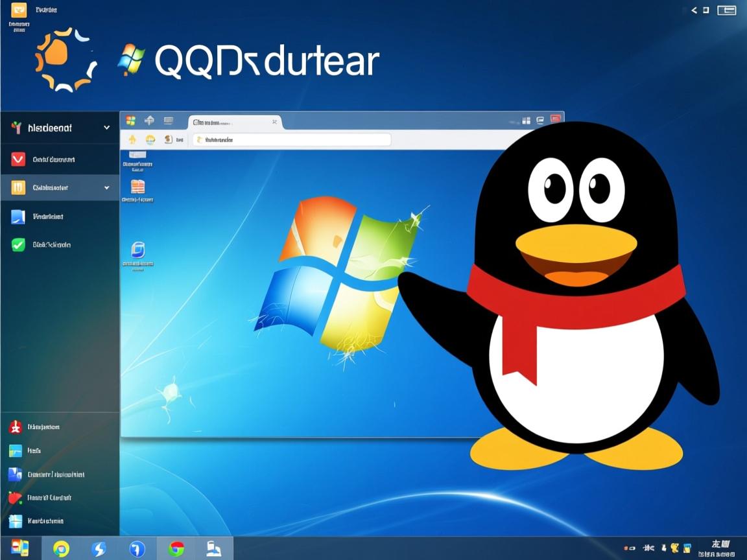Click the Windows logo button in window titlebar

coord(130,121)
